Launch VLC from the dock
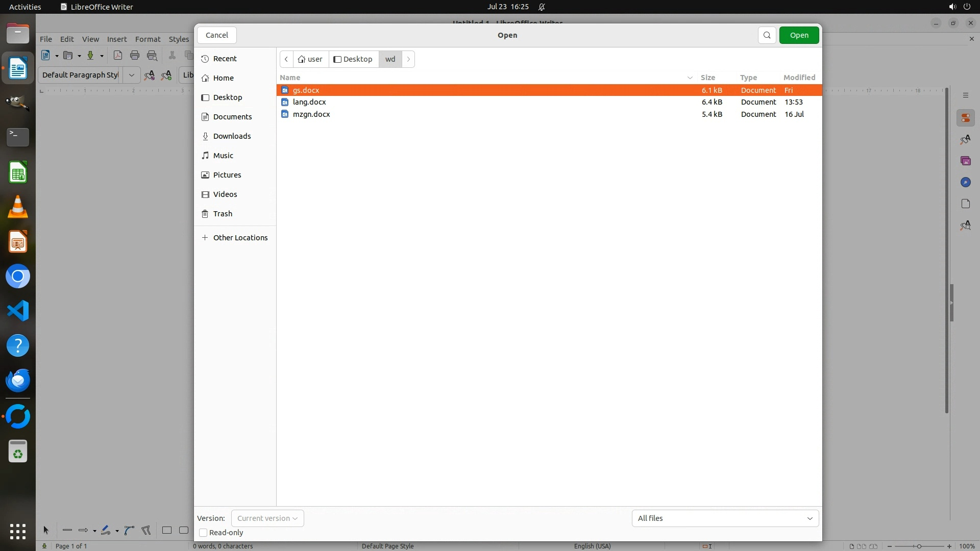980x551 pixels. [18, 207]
